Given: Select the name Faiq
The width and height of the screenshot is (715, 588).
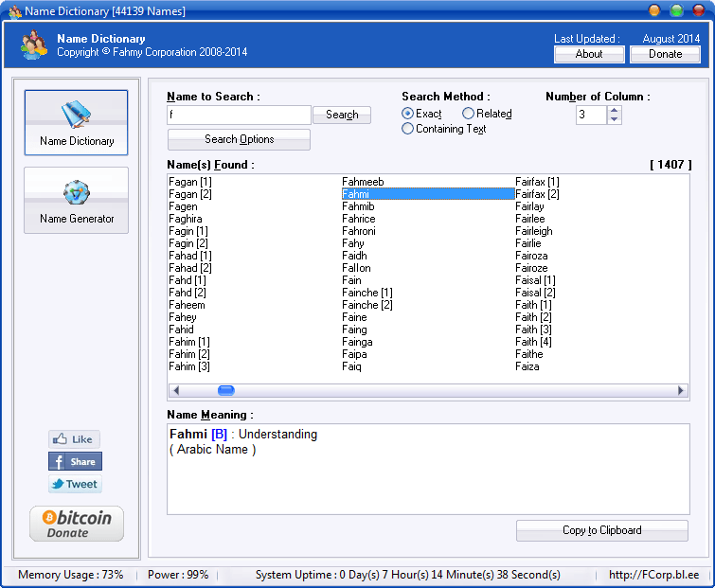Looking at the screenshot, I should (351, 366).
